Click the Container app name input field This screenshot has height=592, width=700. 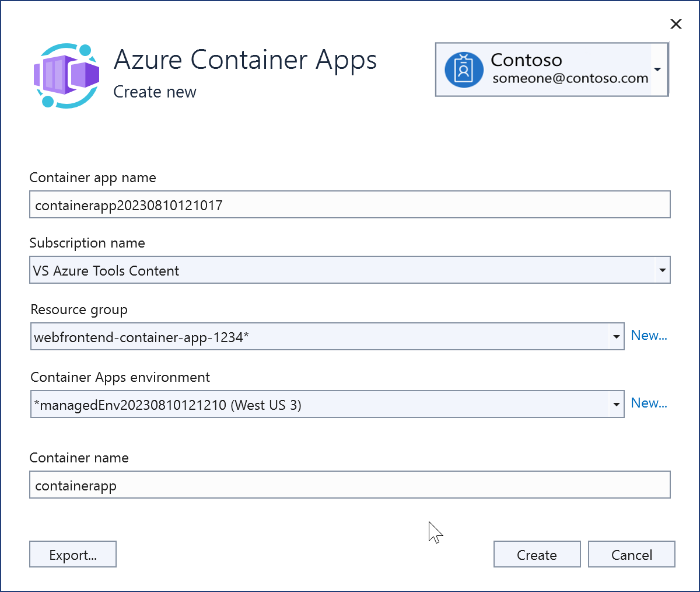350,204
